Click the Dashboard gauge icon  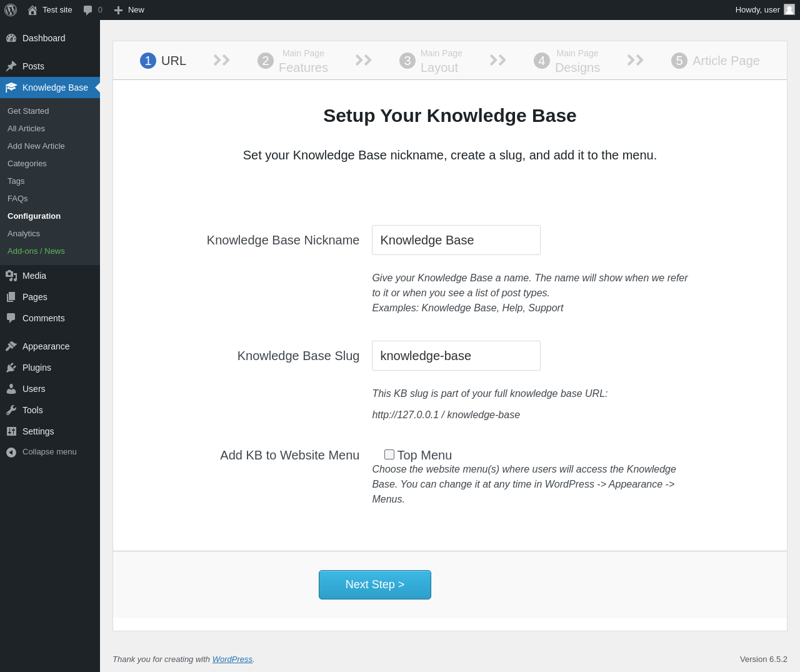11,38
